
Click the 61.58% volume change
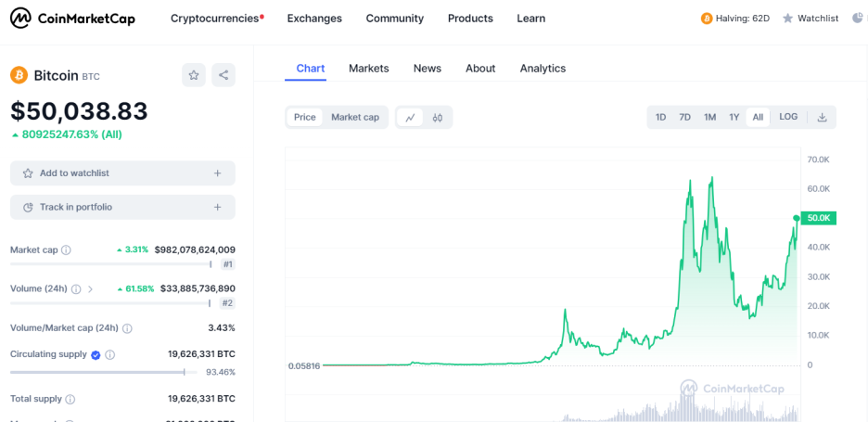click(135, 288)
